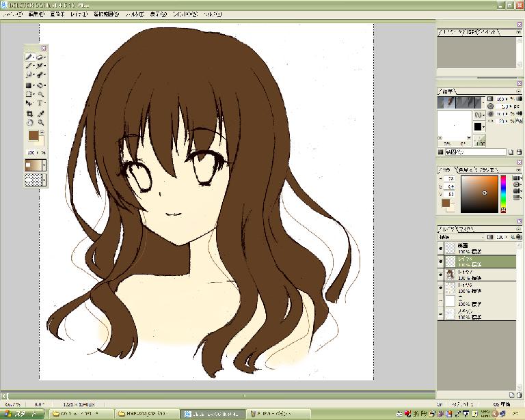Click the brush preset thumbnail strip
The width and height of the screenshot is (525, 420).
click(461, 102)
